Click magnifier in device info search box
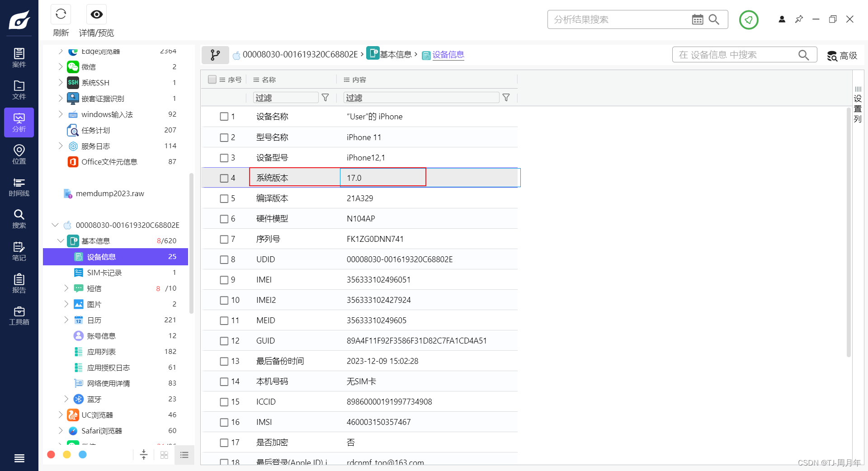Viewport: 868px width, 471px height. point(803,55)
